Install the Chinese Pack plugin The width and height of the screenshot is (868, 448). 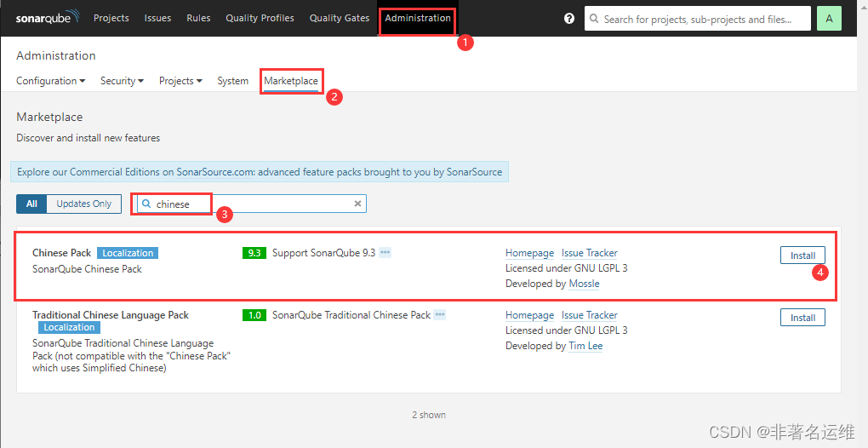[x=802, y=256]
